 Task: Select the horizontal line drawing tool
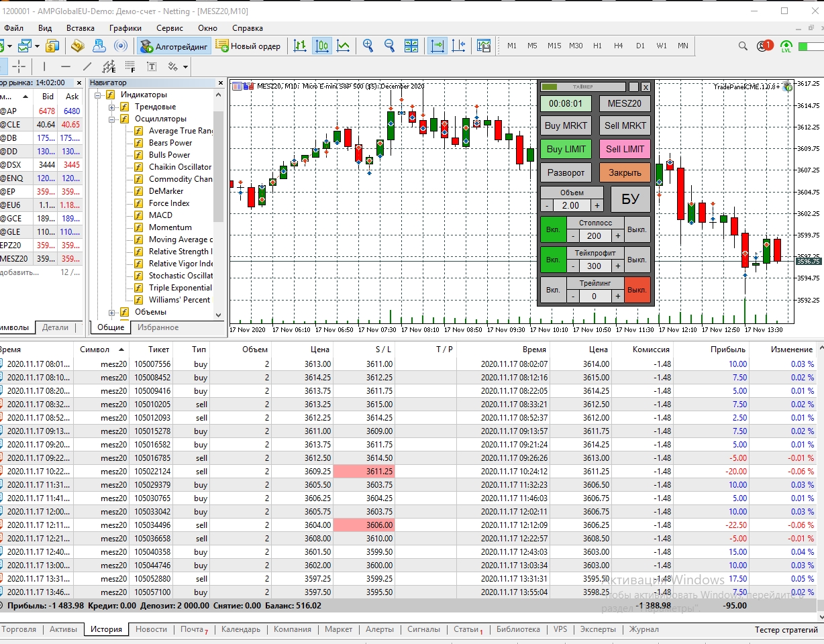click(x=65, y=66)
